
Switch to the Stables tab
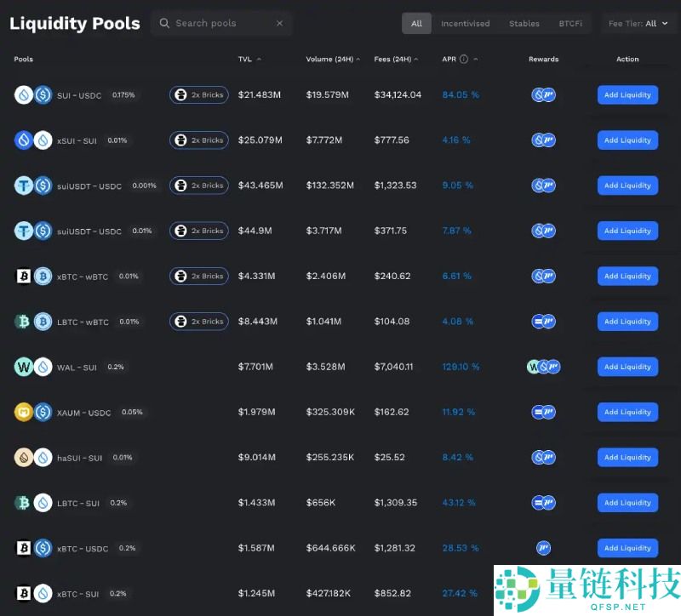click(x=524, y=23)
